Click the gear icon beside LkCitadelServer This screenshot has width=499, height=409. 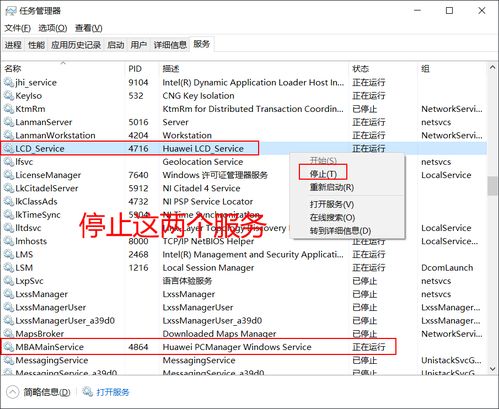(x=9, y=188)
